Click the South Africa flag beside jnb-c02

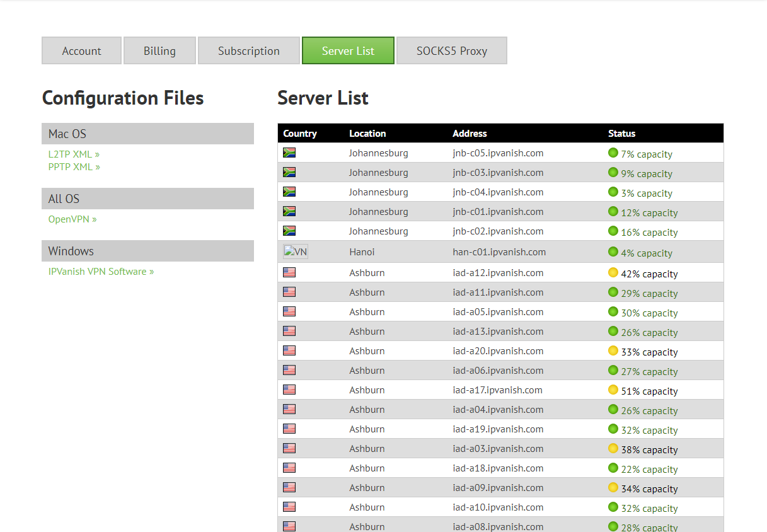click(x=289, y=231)
